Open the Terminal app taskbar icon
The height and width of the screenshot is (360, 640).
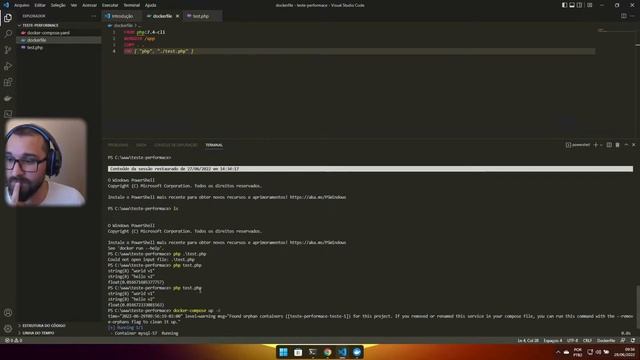click(313, 352)
